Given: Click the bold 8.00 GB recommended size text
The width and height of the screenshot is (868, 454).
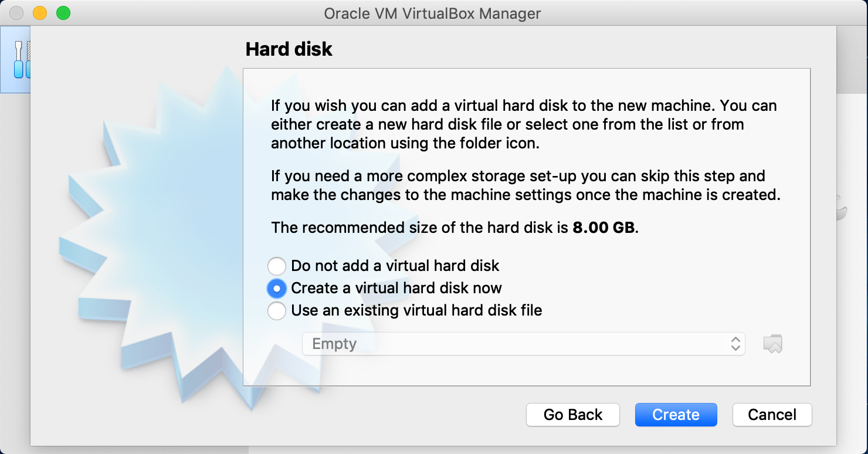Looking at the screenshot, I should [604, 228].
